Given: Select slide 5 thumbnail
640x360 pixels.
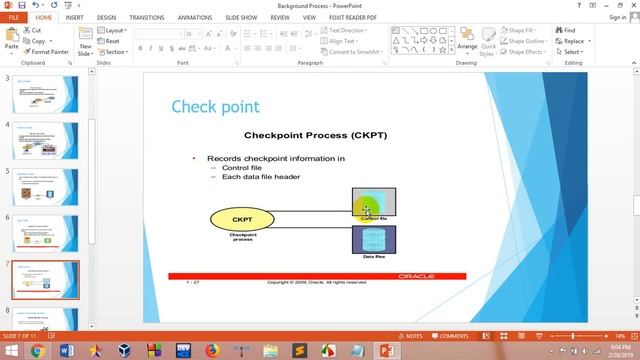Looking at the screenshot, I should pos(45,187).
